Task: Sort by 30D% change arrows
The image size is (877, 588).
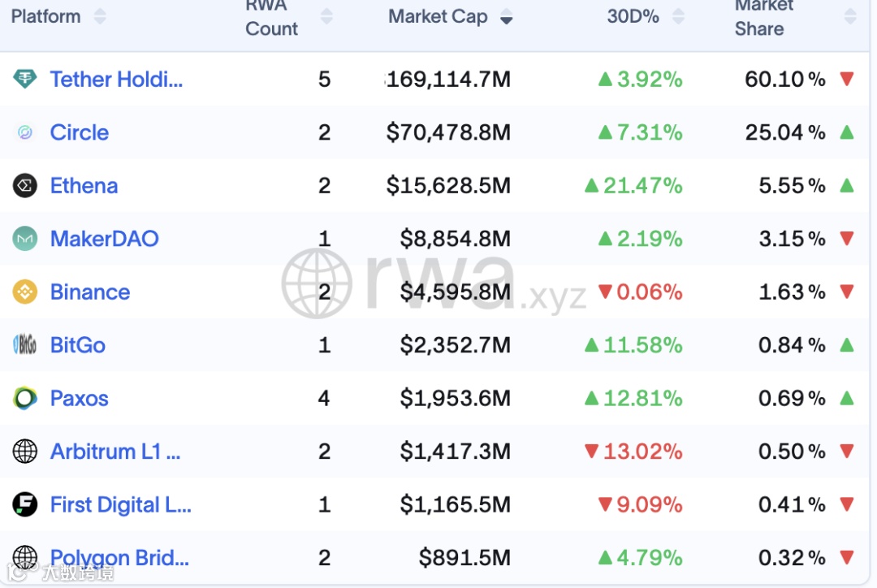Action: (x=678, y=16)
